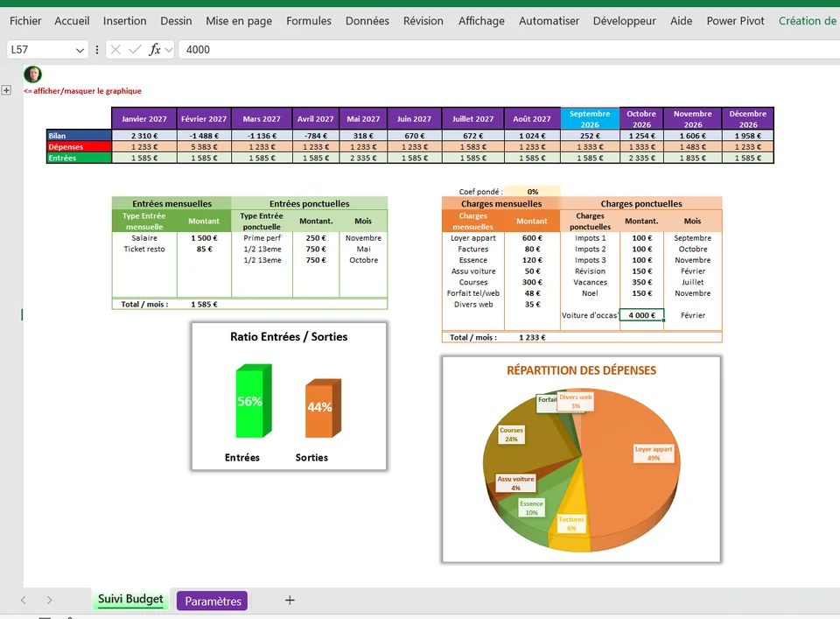The image size is (840, 619).
Task: Switch to the Paramètres sheet tab
Action: pos(213,601)
